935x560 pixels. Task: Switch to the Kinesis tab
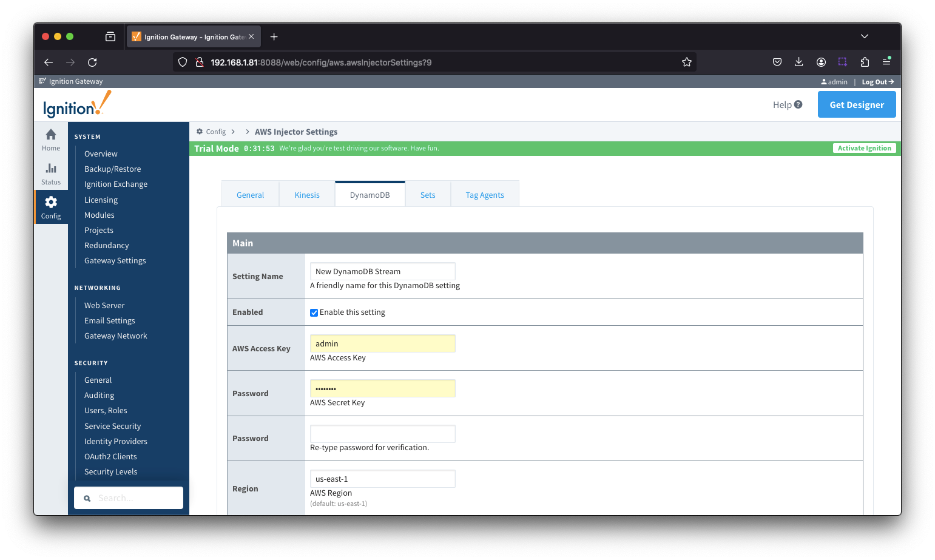pos(307,195)
